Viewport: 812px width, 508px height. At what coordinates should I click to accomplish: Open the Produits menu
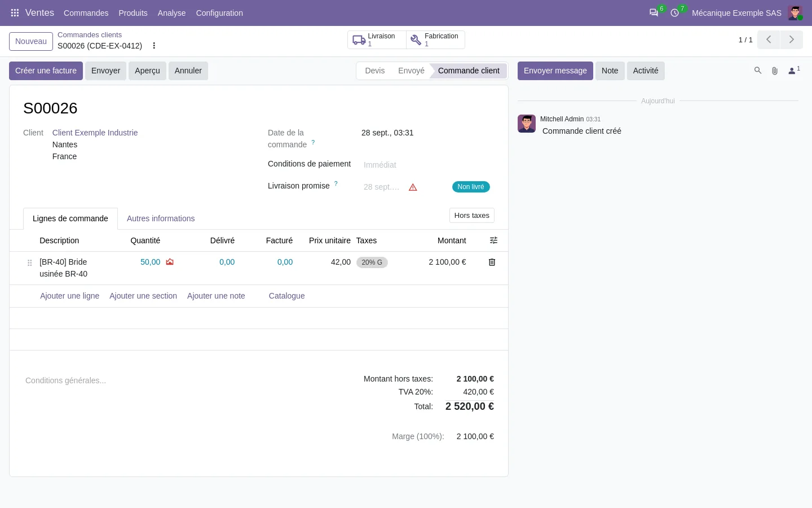click(x=133, y=13)
